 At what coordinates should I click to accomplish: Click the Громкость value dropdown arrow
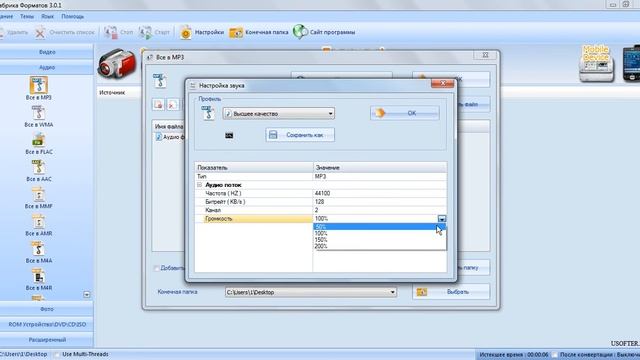point(442,219)
